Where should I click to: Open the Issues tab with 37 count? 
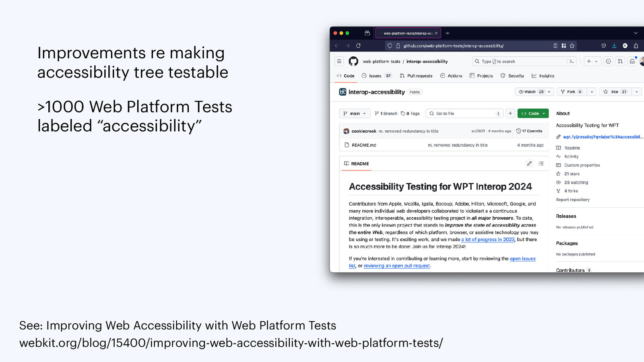click(377, 76)
